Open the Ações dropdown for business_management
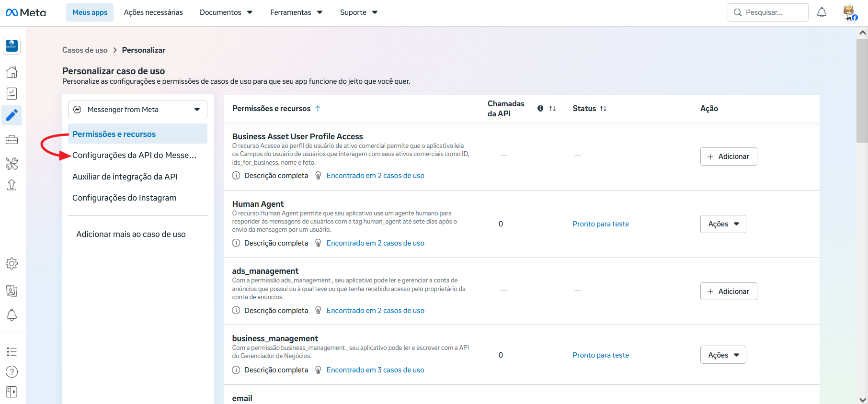Image resolution: width=868 pixels, height=404 pixels. click(x=723, y=355)
